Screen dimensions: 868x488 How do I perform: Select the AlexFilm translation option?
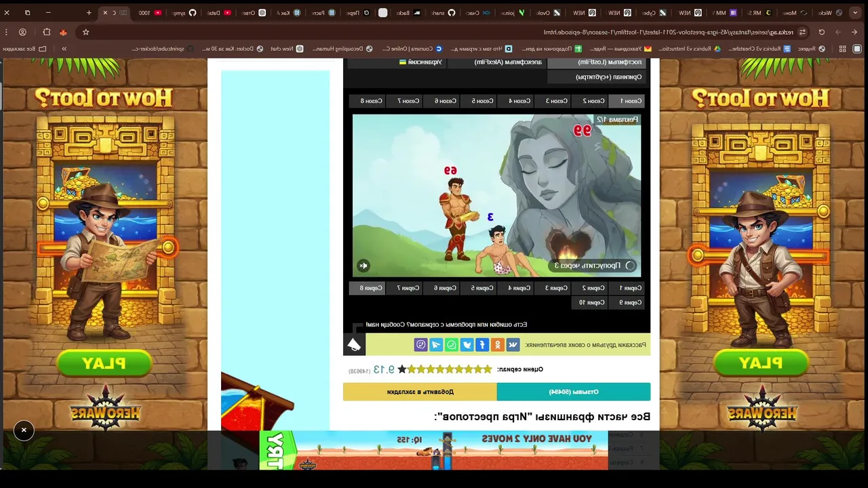497,62
